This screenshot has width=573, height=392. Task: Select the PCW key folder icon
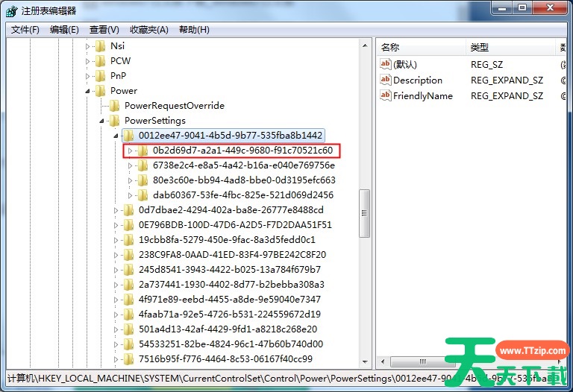(x=100, y=61)
